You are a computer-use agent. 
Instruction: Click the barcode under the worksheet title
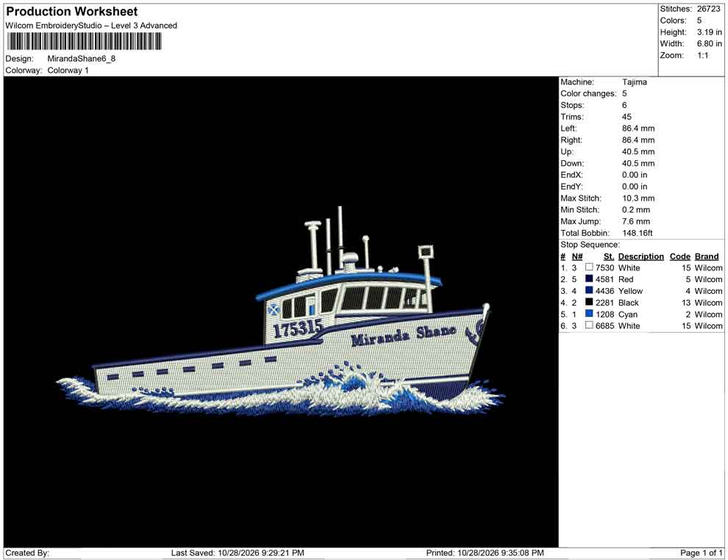[84, 42]
